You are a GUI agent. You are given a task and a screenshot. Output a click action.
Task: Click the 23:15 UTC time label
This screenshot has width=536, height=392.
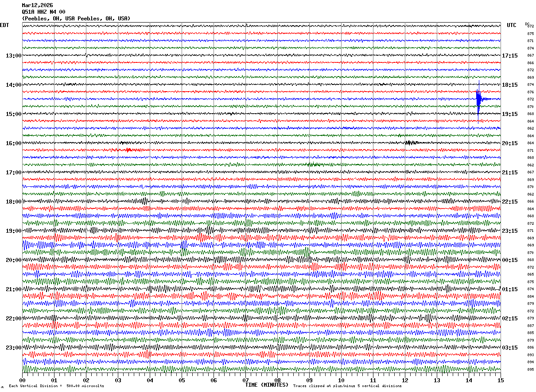coord(510,231)
